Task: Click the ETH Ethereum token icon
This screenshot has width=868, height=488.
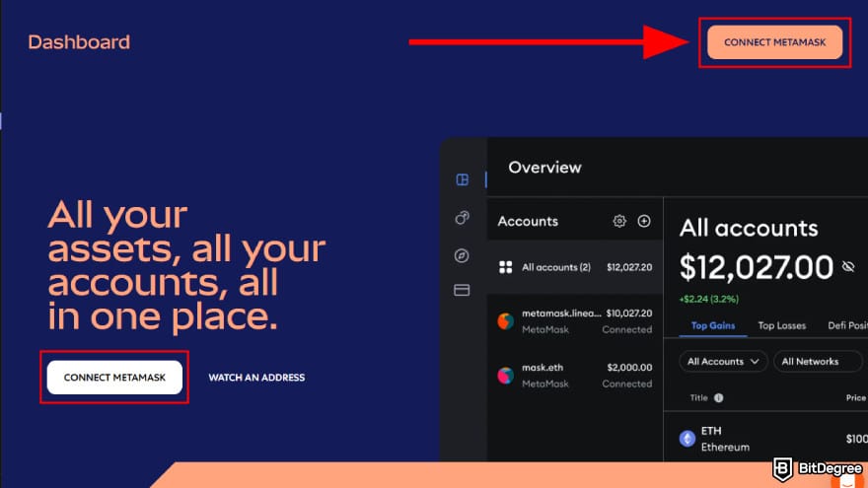Action: pyautogui.click(x=687, y=439)
